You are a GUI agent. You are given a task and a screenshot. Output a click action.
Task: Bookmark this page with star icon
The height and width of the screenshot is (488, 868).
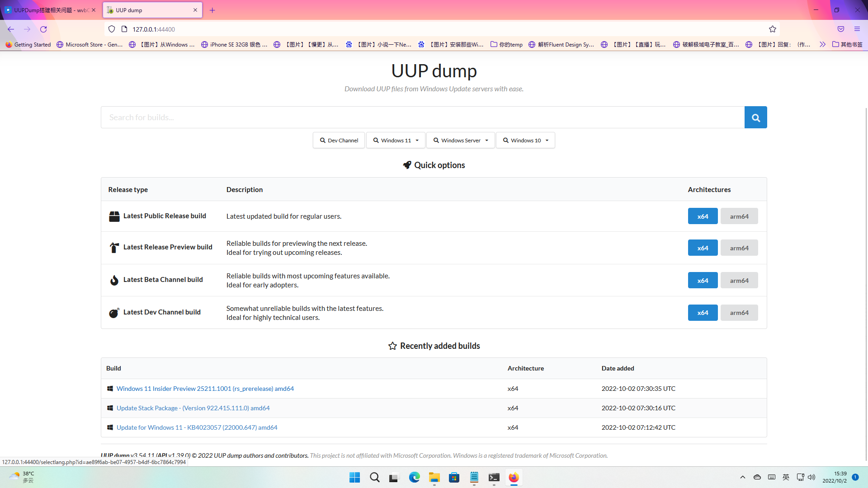773,29
